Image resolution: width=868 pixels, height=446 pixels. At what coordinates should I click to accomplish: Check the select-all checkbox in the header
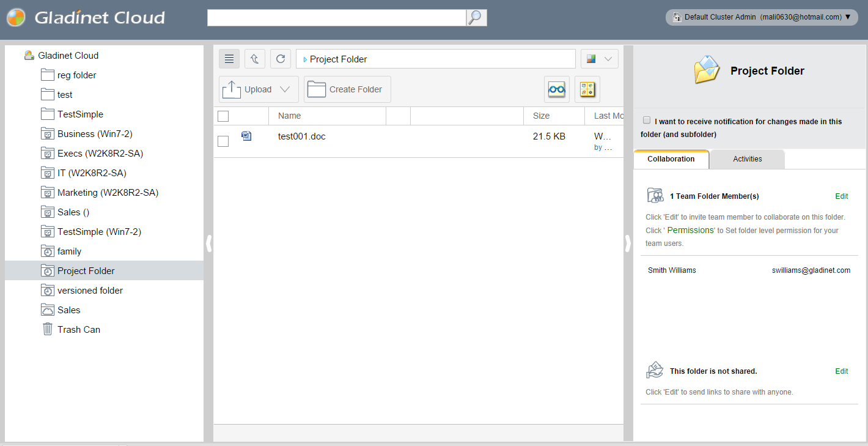coord(223,116)
